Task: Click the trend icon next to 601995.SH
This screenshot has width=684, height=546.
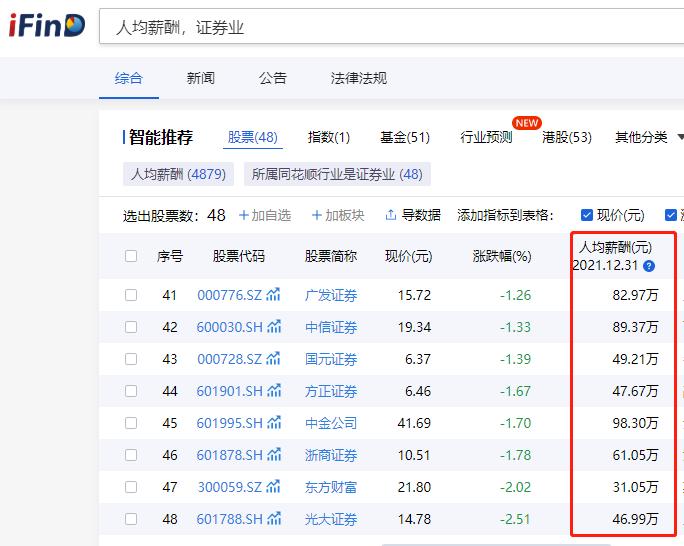Action: (x=274, y=423)
